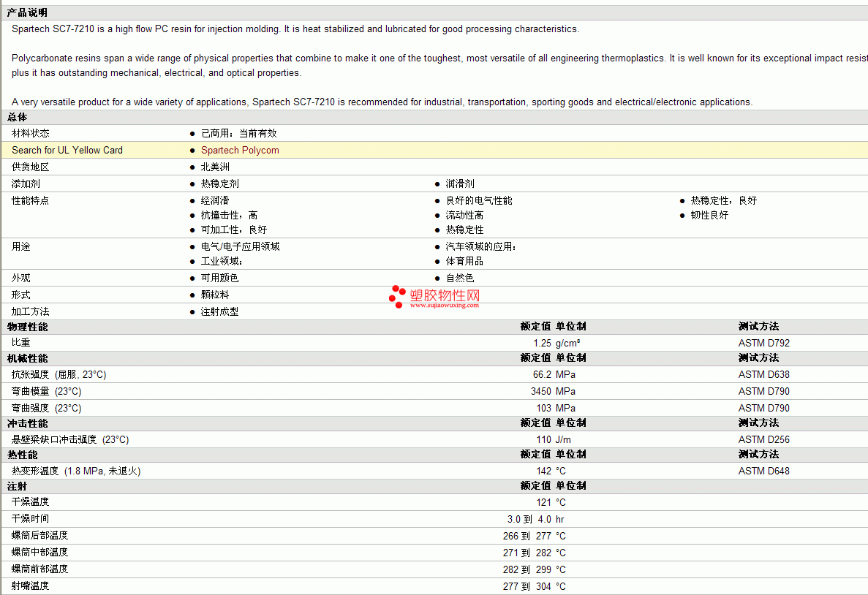
Task: Select the 66.2 MPa value
Action: [x=554, y=375]
